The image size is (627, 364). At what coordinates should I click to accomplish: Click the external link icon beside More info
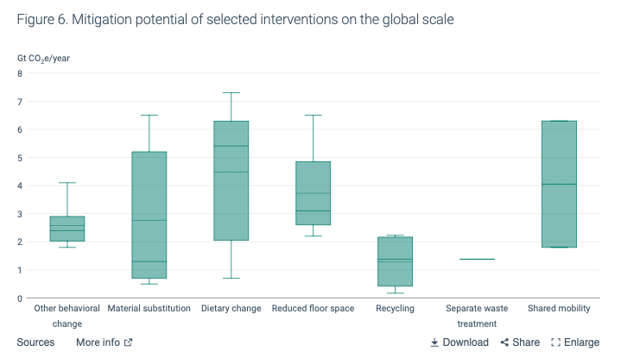(x=129, y=342)
